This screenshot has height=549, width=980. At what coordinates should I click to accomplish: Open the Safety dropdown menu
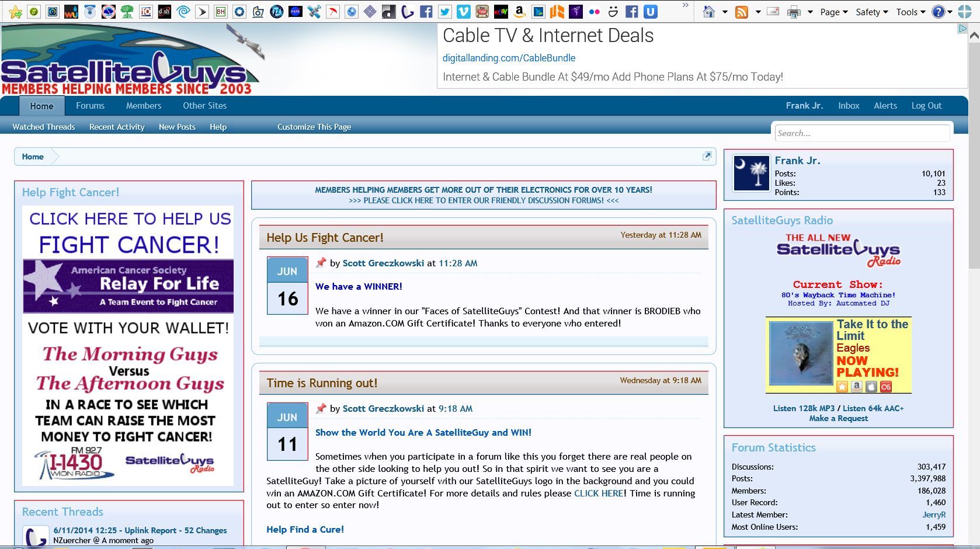click(872, 12)
